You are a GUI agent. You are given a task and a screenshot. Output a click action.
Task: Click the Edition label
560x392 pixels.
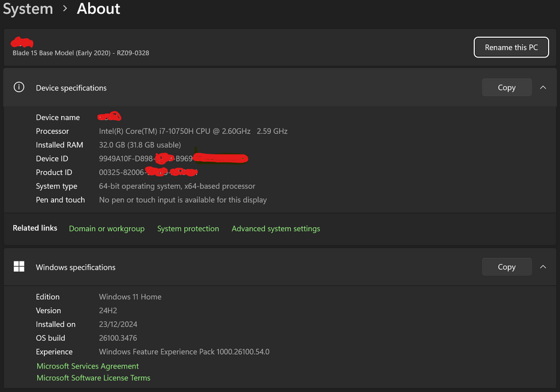pos(48,297)
